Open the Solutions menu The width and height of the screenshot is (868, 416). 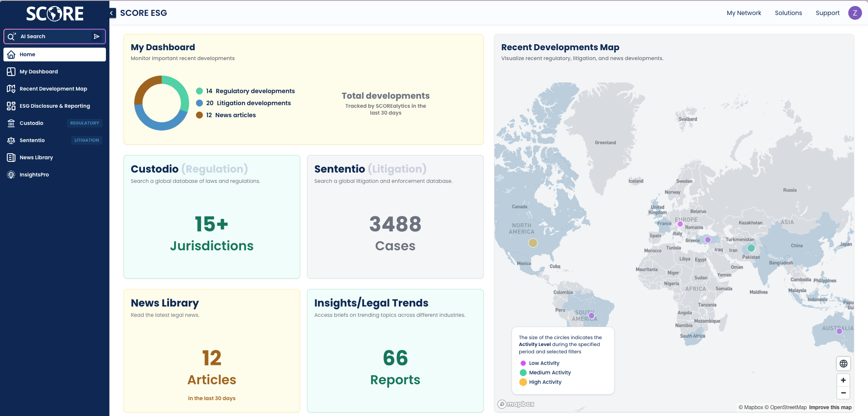(788, 13)
